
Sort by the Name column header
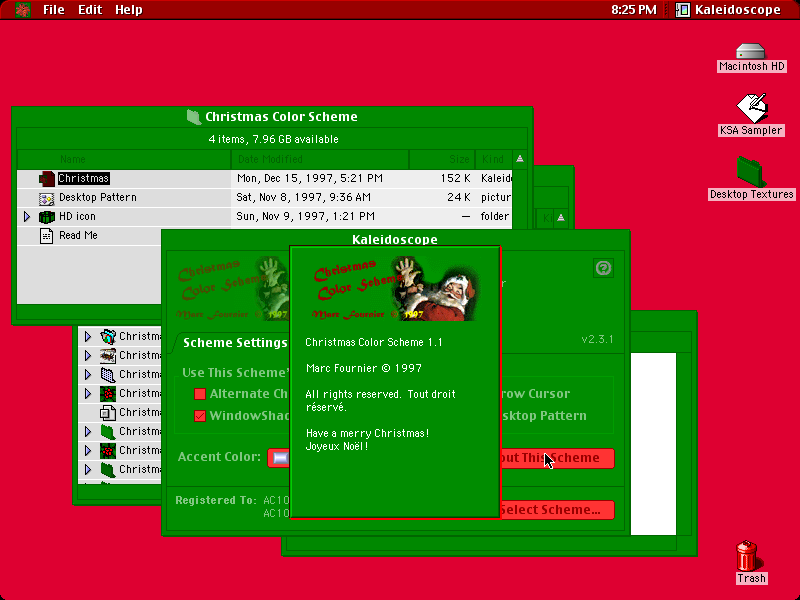pyautogui.click(x=124, y=159)
